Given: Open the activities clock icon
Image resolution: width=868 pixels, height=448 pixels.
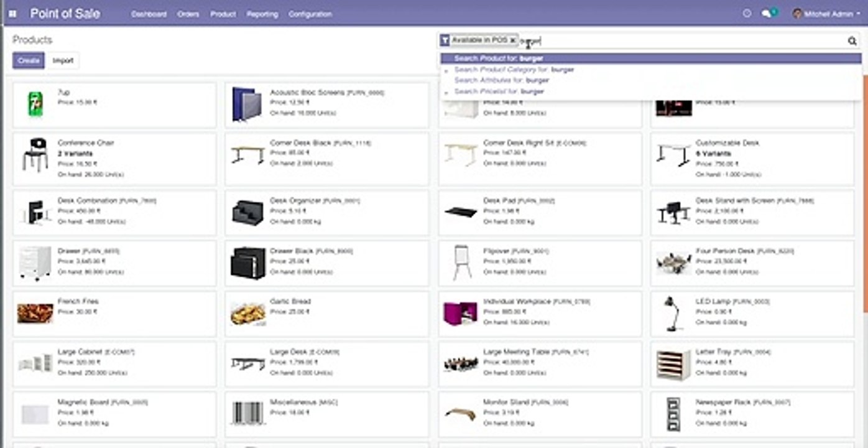Looking at the screenshot, I should [747, 13].
